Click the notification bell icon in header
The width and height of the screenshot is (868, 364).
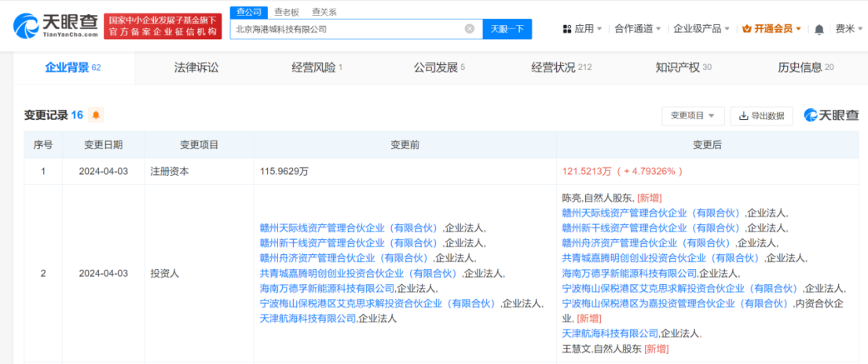pos(819,29)
